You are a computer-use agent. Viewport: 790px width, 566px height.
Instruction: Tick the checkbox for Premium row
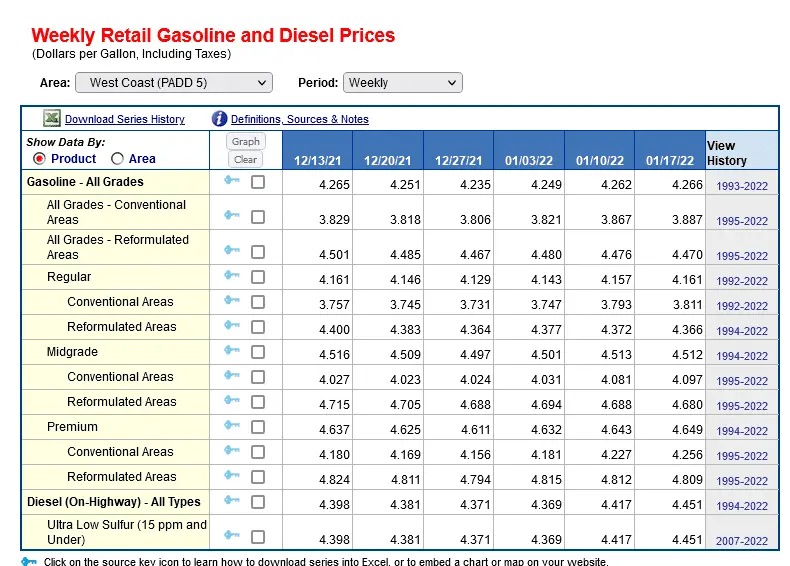(258, 427)
